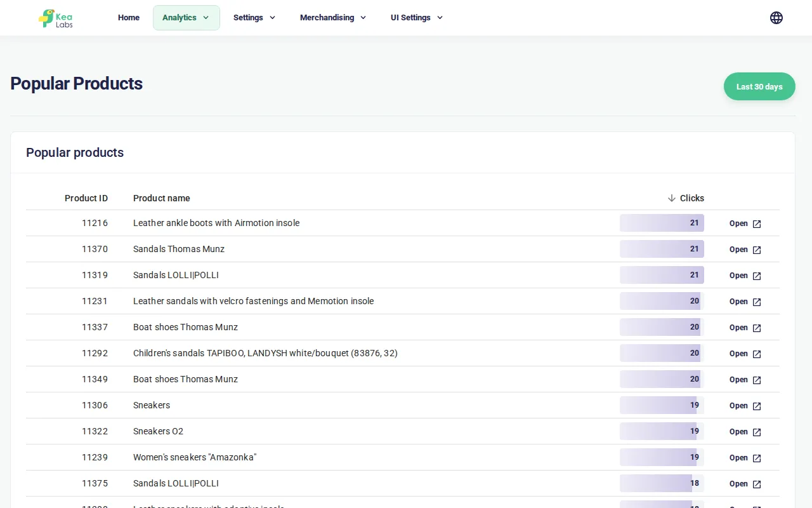Open external icon for product 11306
This screenshot has width=812, height=508.
tap(757, 406)
